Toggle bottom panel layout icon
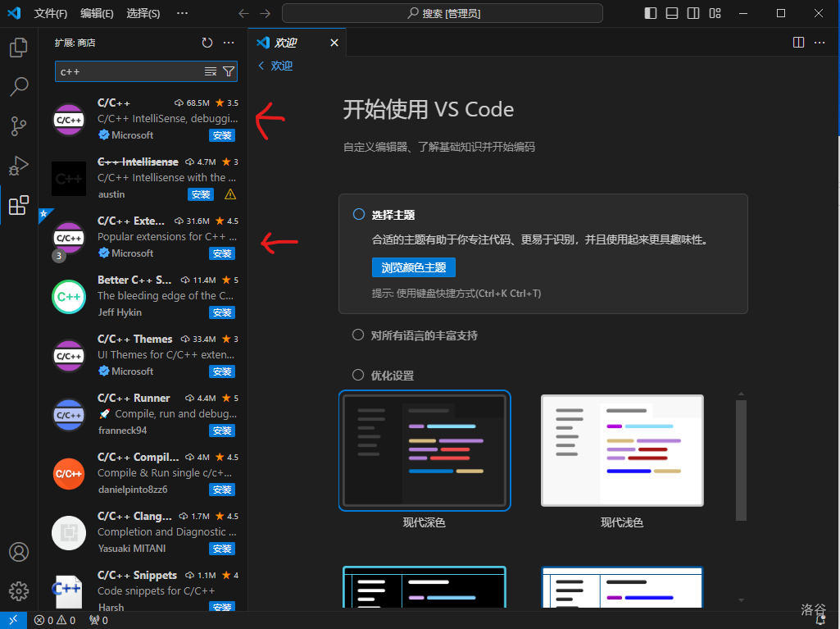This screenshot has width=840, height=629. 672,13
